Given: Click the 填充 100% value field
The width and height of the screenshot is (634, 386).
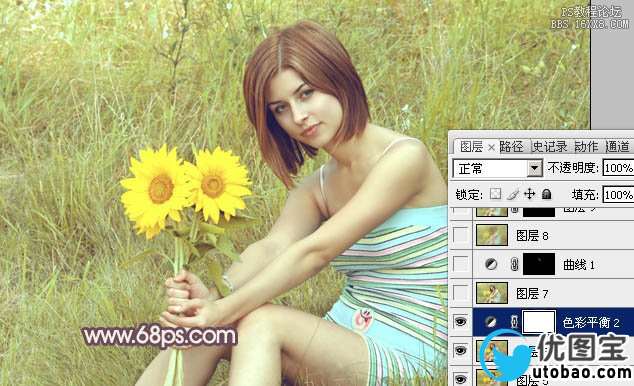Looking at the screenshot, I should 618,195.
